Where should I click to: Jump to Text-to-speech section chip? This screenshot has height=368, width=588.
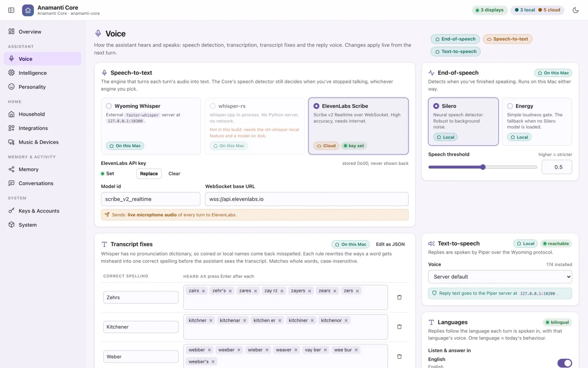coord(455,52)
